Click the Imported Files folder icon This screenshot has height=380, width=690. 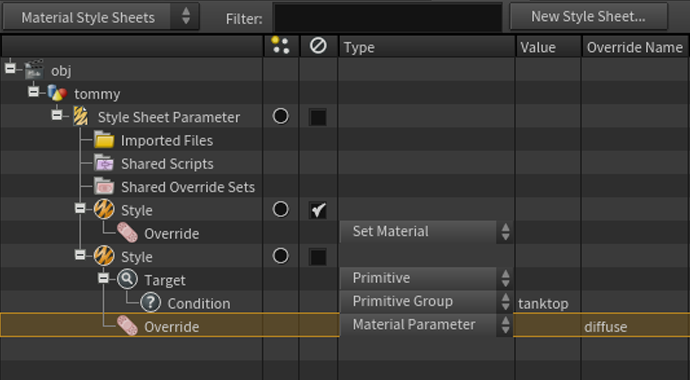coord(104,140)
